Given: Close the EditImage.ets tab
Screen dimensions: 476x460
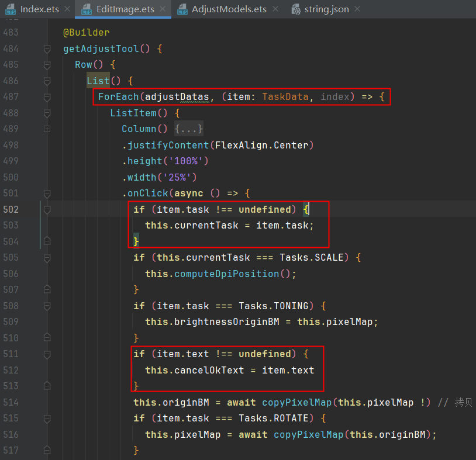Looking at the screenshot, I should (x=161, y=9).
